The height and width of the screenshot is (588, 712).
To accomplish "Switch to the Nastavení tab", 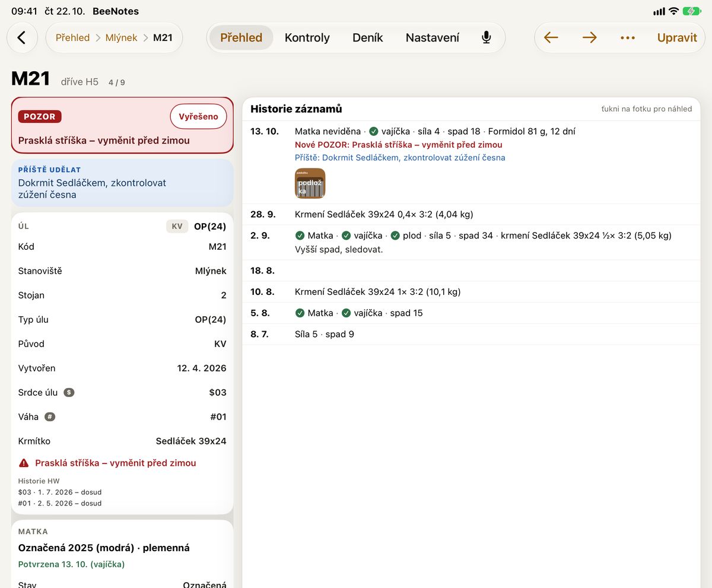I will tap(433, 37).
